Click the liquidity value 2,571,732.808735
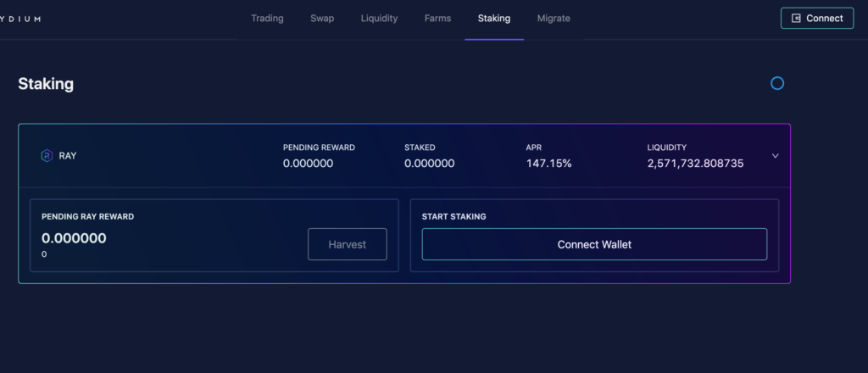Viewport: 868px width, 373px height. 695,164
